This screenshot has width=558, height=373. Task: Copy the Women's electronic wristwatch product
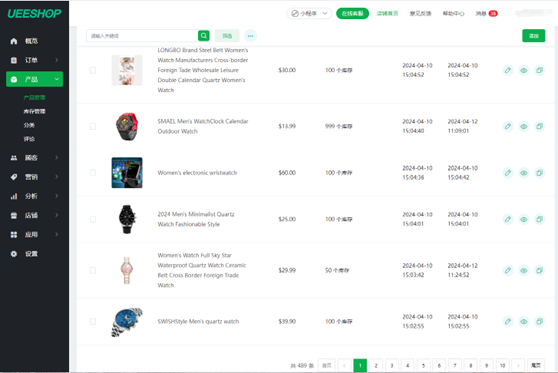[539, 173]
